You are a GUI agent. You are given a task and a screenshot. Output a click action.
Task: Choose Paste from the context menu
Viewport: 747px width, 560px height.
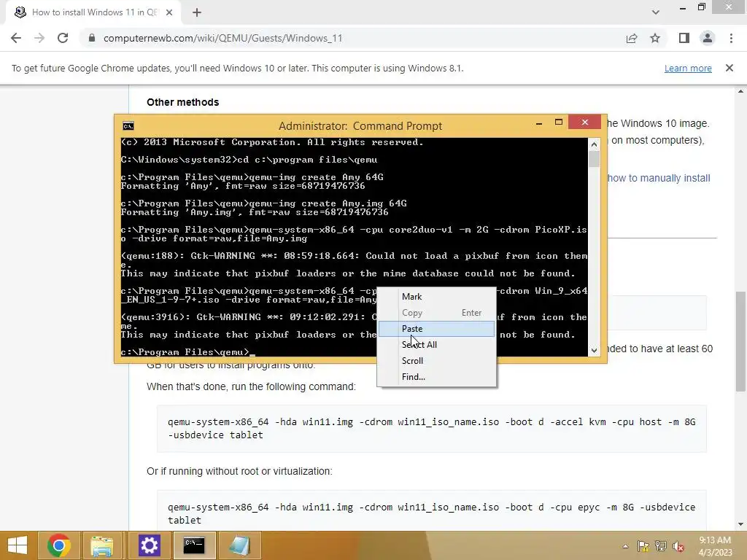(436, 329)
